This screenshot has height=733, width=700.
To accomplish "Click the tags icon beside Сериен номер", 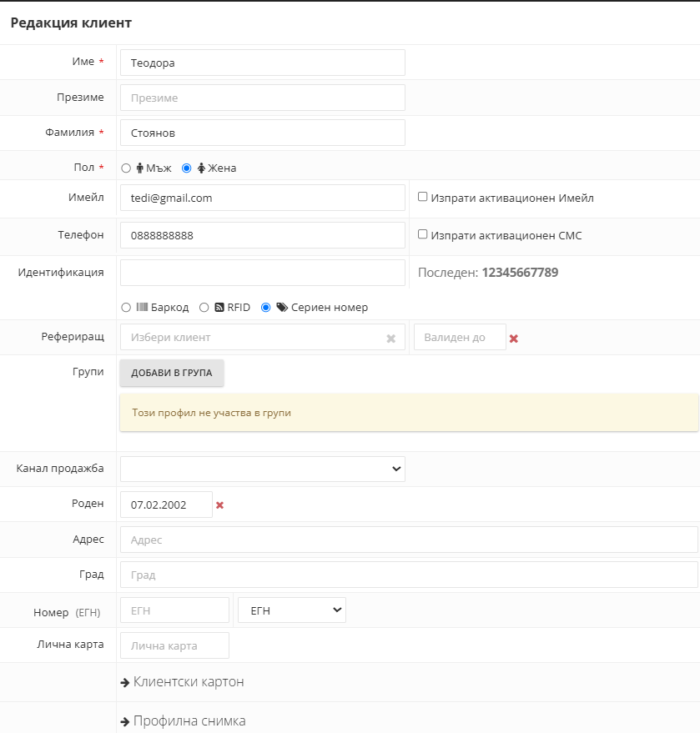I will (282, 307).
